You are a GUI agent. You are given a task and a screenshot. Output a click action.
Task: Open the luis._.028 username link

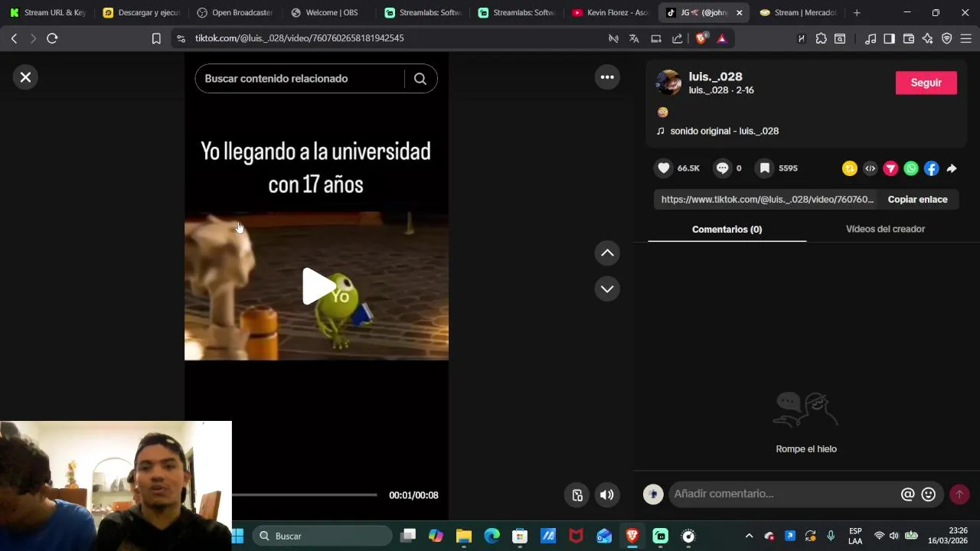(716, 77)
